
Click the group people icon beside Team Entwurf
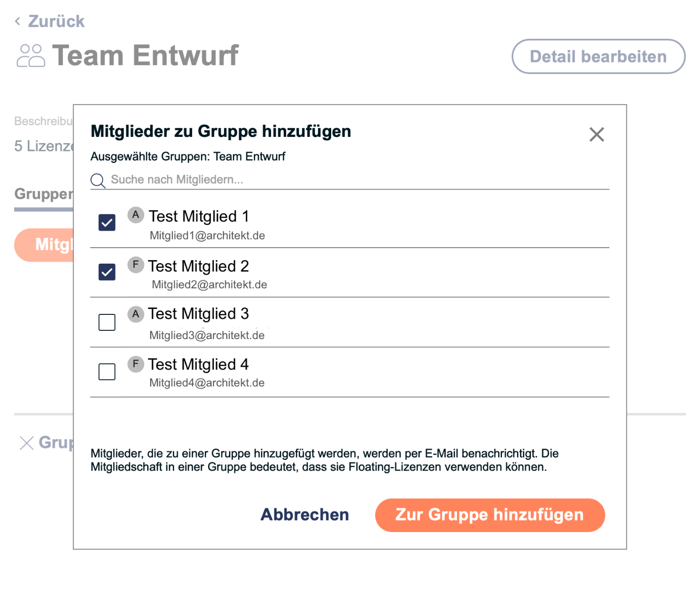[30, 56]
